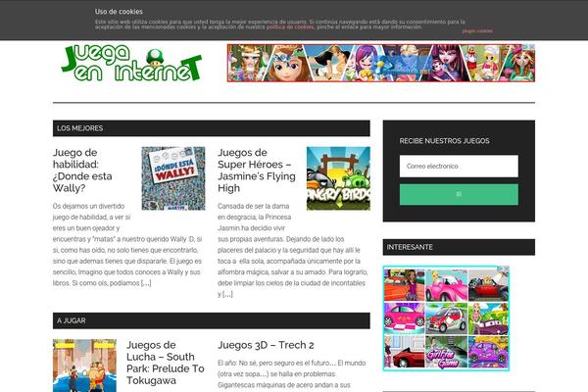Open 'Juego de habilidad: ¿Donde esta Wally?' title
Viewport: 588px width, 392px height.
(x=82, y=171)
